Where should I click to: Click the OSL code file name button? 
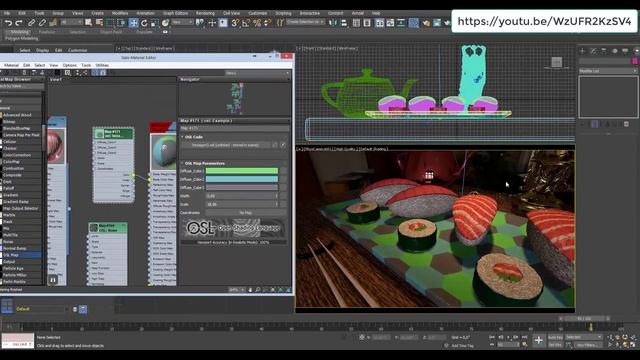pos(225,145)
